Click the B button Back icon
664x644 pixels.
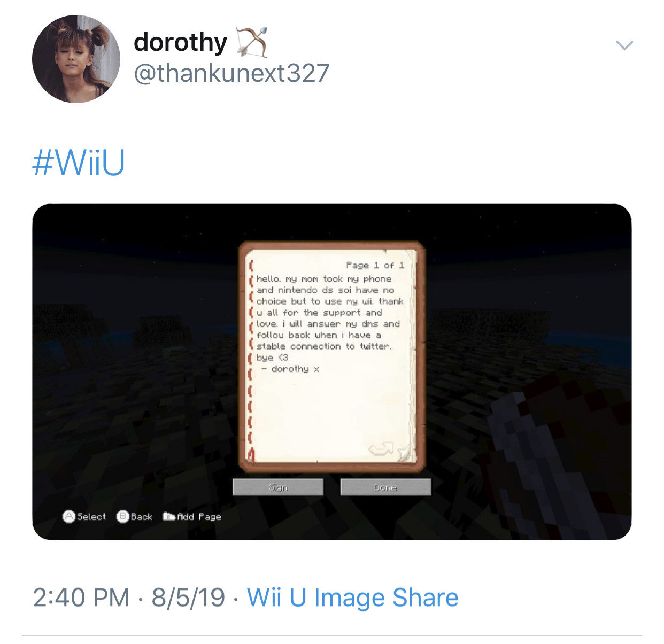[122, 516]
